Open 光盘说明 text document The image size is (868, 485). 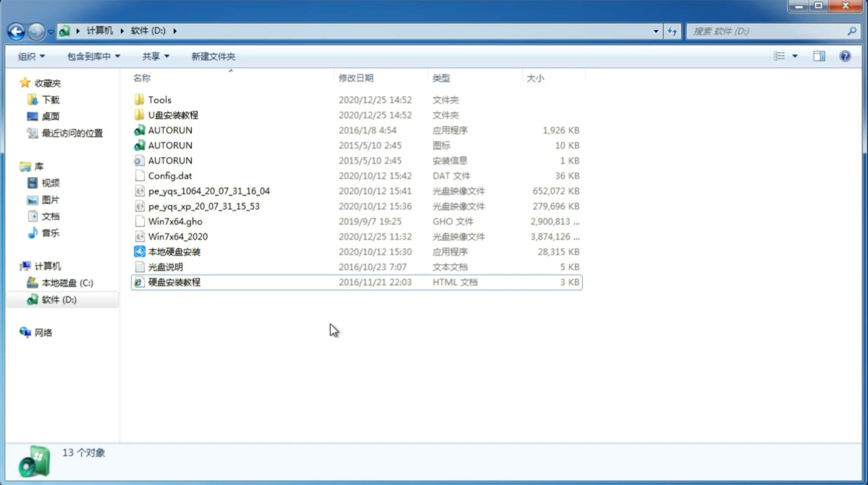pyautogui.click(x=166, y=266)
